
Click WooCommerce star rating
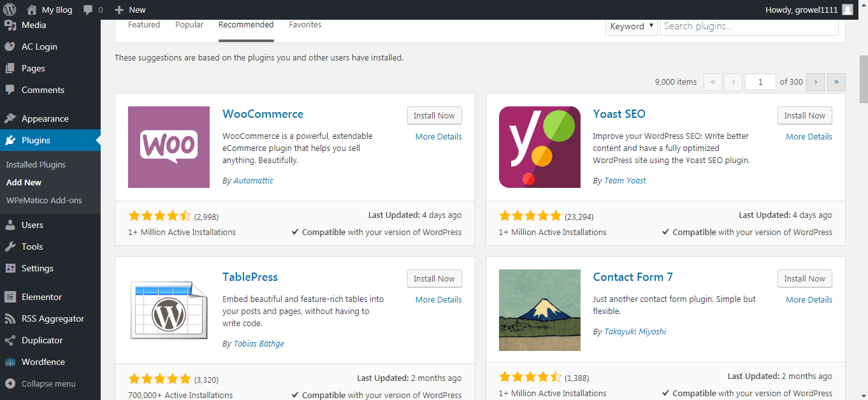click(159, 216)
